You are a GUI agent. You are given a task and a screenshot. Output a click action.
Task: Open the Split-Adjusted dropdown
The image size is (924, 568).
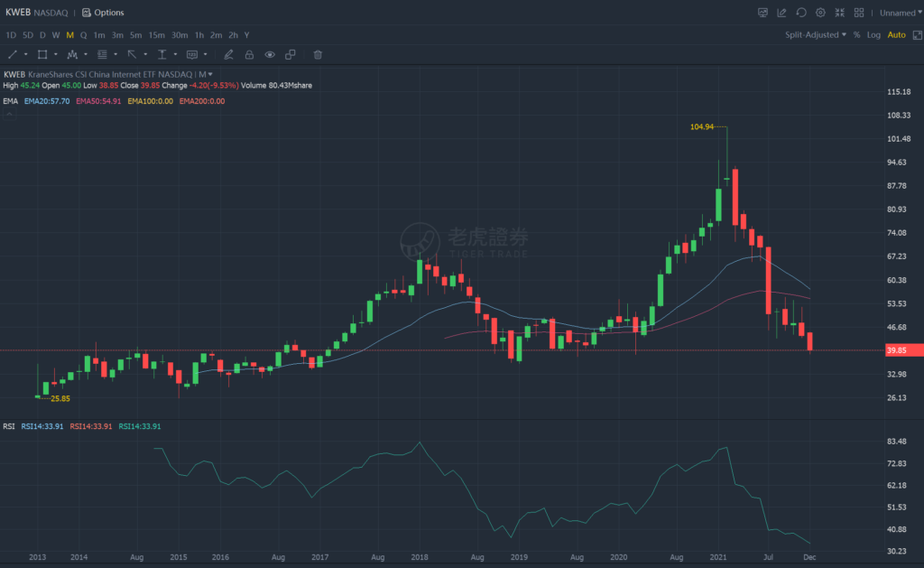(x=816, y=35)
